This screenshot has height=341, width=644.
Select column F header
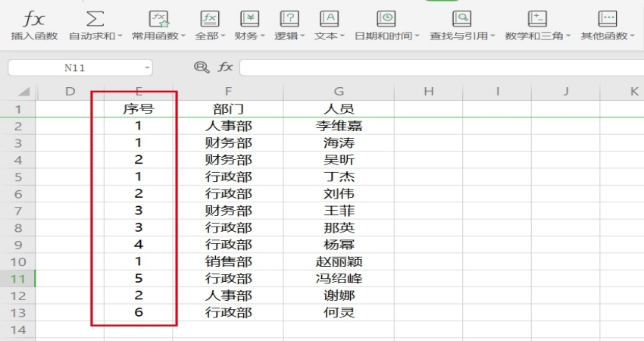coord(228,92)
